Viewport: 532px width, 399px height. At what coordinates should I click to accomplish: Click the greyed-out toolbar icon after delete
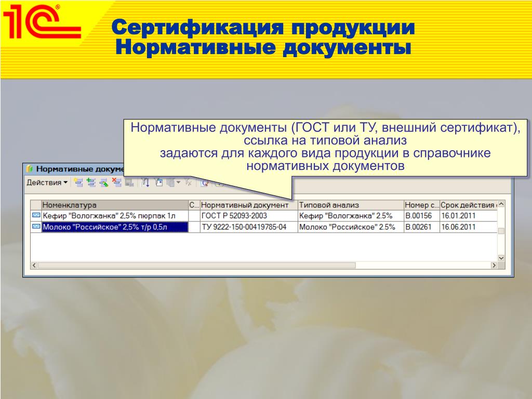pos(129,182)
